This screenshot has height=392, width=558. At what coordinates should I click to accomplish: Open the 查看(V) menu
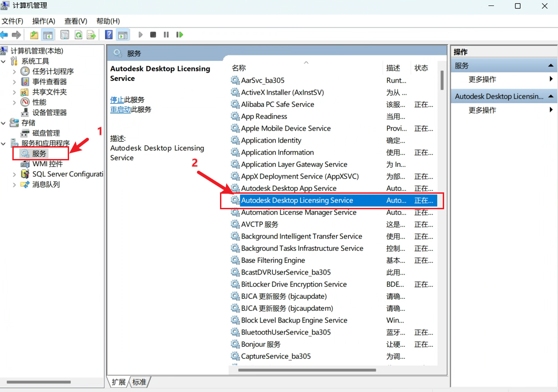click(76, 21)
